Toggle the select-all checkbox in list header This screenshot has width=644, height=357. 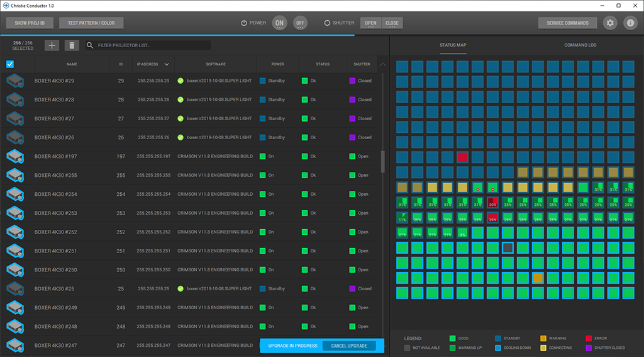click(10, 64)
